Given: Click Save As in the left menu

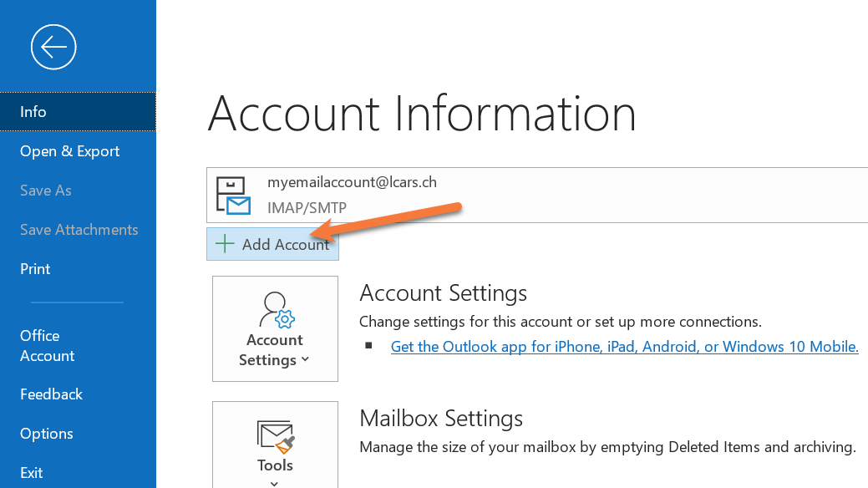Looking at the screenshot, I should [x=46, y=191].
